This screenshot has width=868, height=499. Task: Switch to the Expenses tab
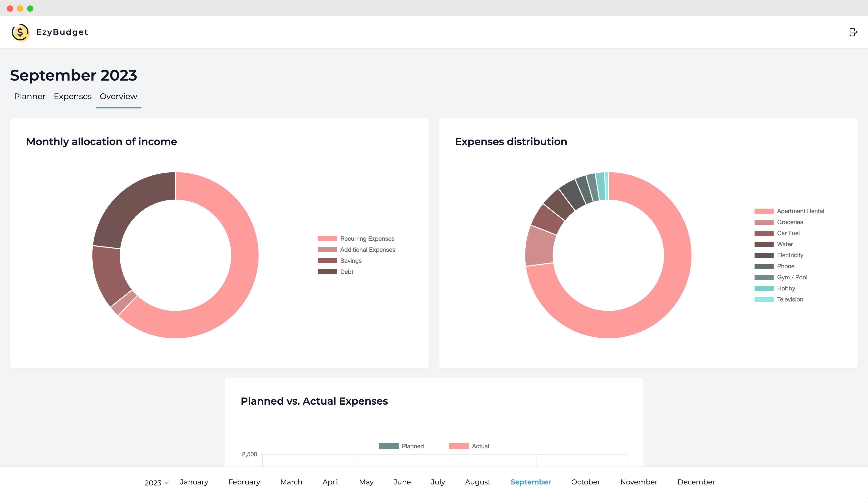click(72, 97)
